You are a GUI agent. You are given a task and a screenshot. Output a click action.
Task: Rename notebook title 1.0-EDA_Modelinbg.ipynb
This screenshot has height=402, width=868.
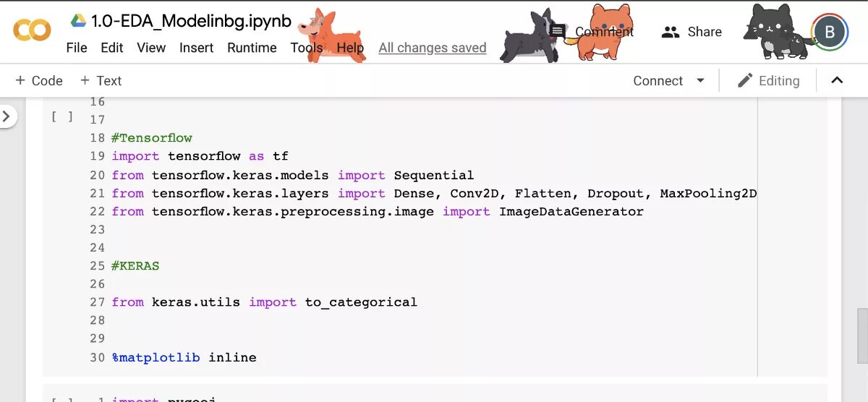(191, 21)
